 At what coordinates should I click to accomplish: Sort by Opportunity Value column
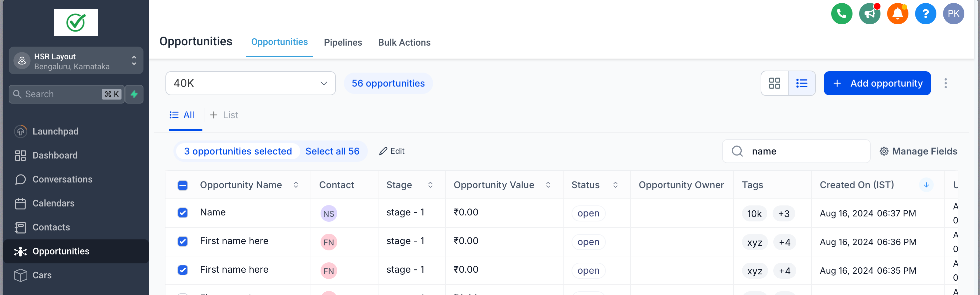point(548,185)
